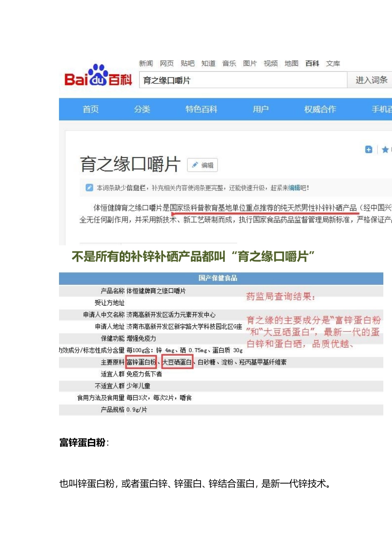Go to the 权威合作 tab

320,109
